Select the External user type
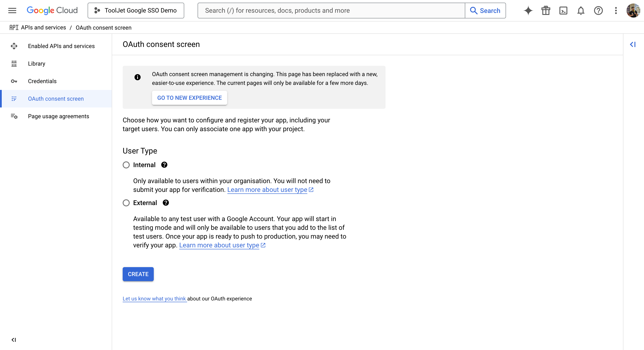 tap(126, 203)
